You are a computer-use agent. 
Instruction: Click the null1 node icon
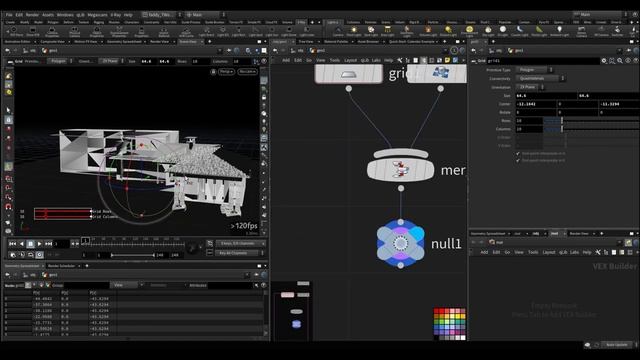click(400, 243)
